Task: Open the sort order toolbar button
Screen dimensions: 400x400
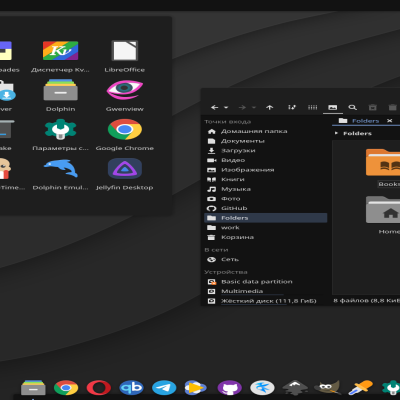Action: pyautogui.click(x=292, y=107)
